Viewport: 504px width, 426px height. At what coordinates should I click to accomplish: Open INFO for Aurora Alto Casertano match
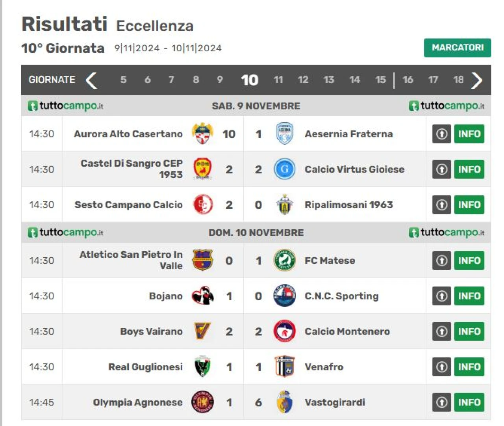tap(469, 134)
